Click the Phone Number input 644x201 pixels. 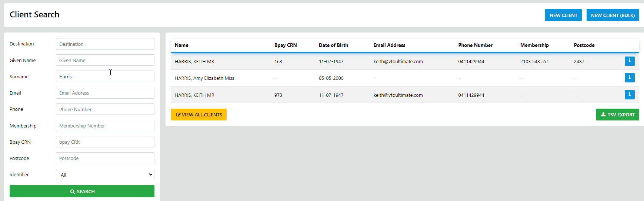(x=105, y=109)
